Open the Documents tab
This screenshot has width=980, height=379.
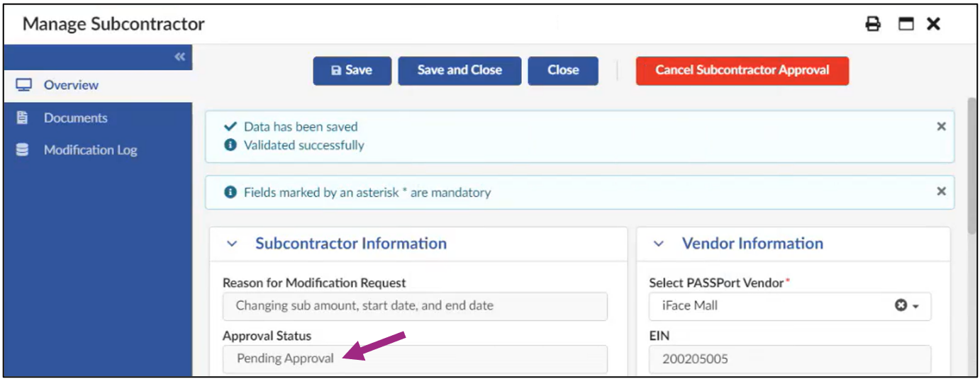point(75,118)
